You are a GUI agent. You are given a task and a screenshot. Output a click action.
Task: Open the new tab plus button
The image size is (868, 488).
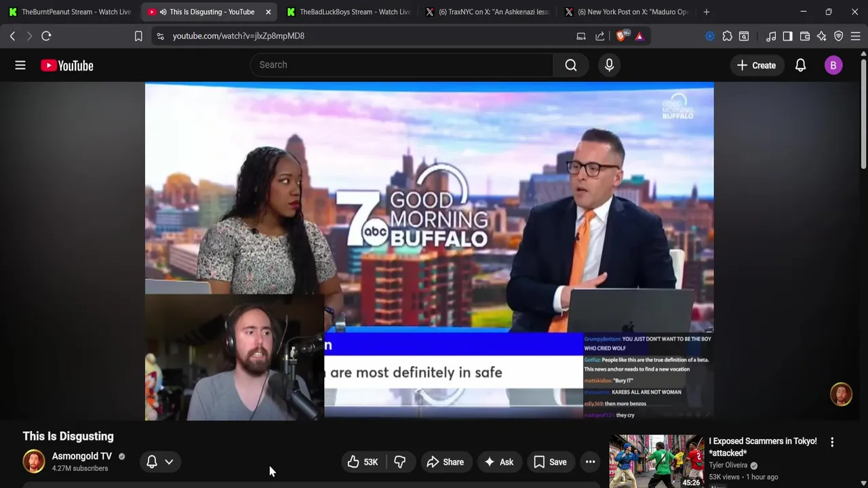pos(707,12)
